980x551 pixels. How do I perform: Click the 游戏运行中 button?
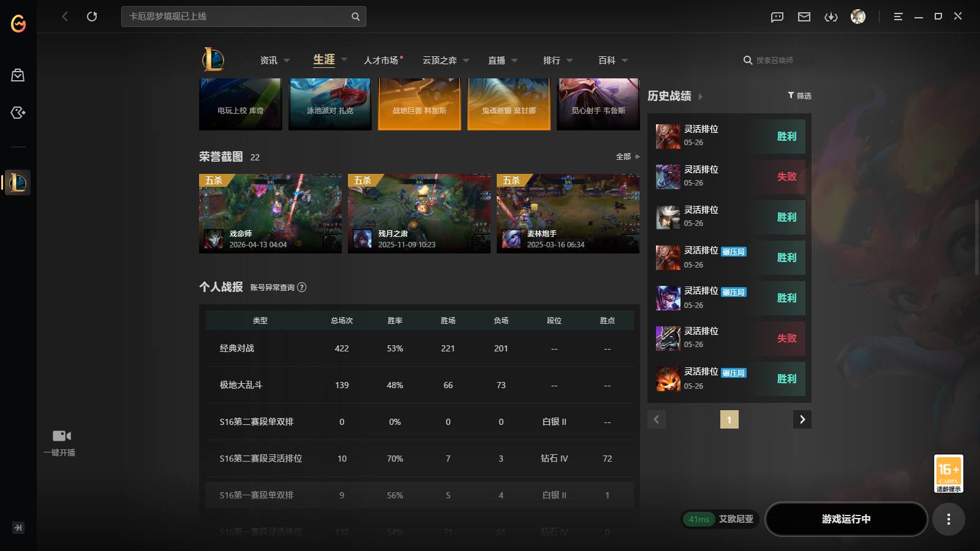tap(846, 519)
